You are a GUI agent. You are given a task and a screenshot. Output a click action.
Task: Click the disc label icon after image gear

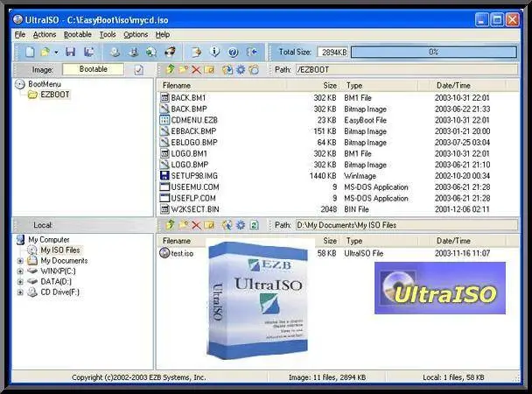pos(254,70)
